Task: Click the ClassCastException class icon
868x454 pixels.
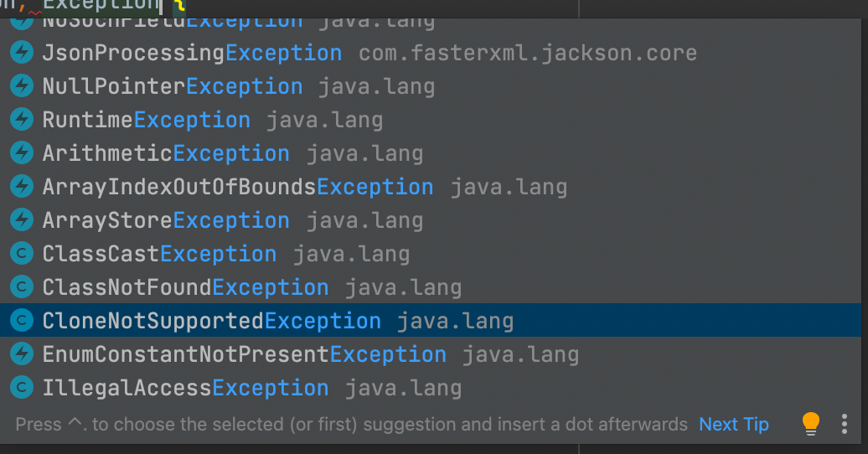Action: pyautogui.click(x=22, y=254)
